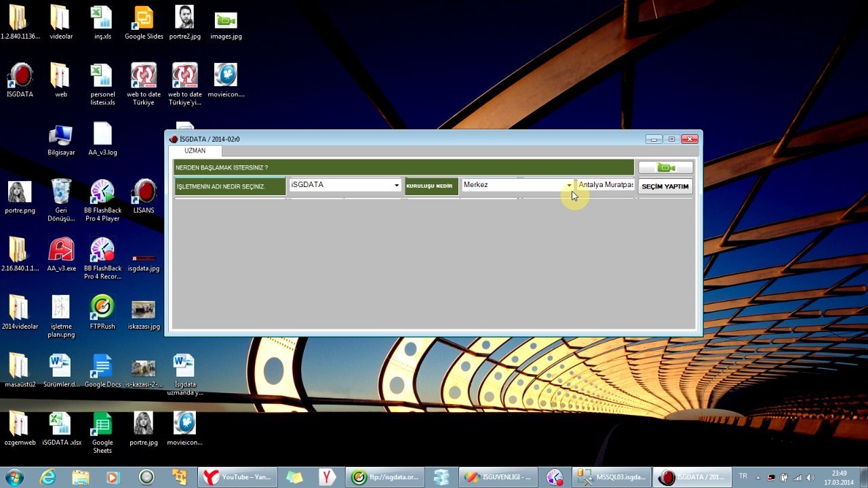Viewport: 868px width, 488px height.
Task: Switch to the ftp://isgdata FTPRush taskbar window
Action: coord(384,477)
